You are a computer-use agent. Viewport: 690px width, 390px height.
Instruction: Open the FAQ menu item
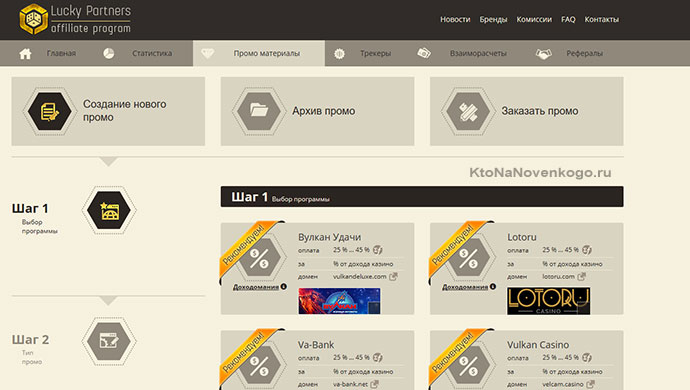[x=568, y=19]
